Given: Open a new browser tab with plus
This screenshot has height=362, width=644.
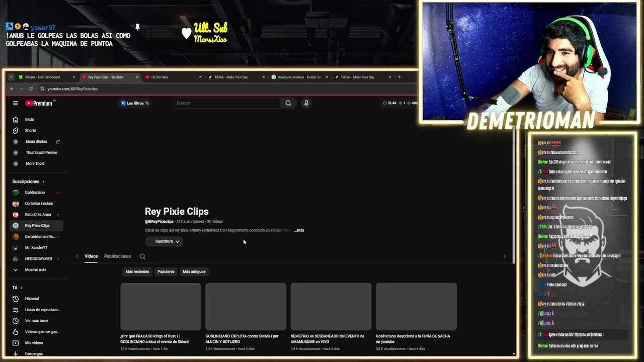Looking at the screenshot, I should [399, 77].
